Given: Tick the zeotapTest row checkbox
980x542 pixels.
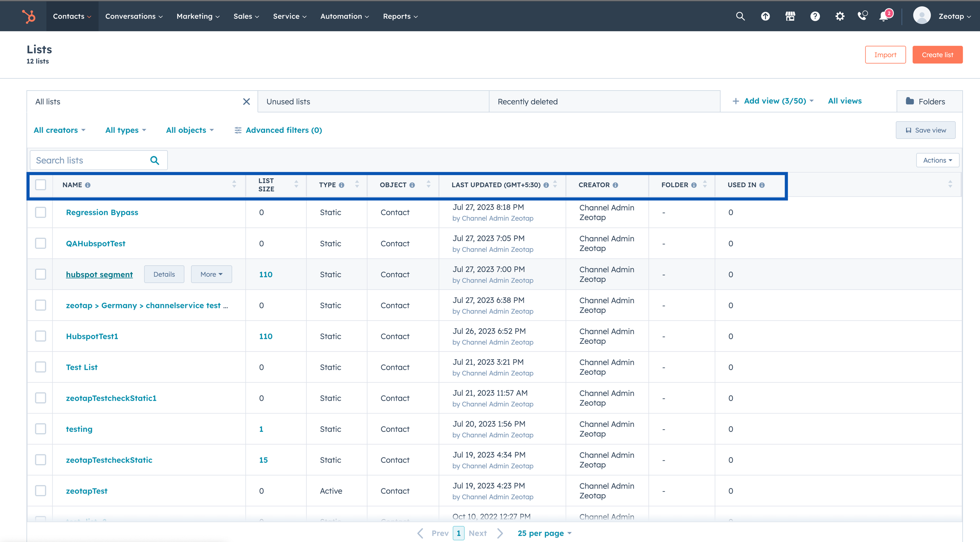Looking at the screenshot, I should (40, 491).
